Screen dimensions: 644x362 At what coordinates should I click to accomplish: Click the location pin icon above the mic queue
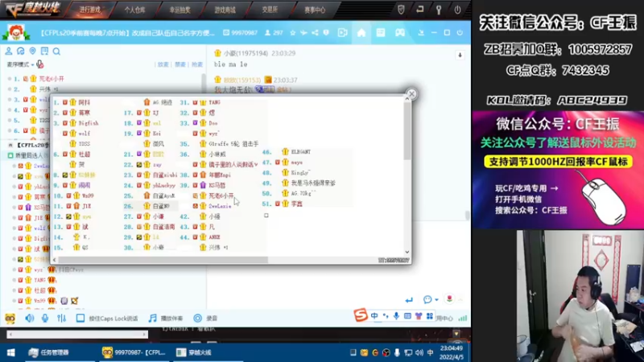(x=32, y=51)
